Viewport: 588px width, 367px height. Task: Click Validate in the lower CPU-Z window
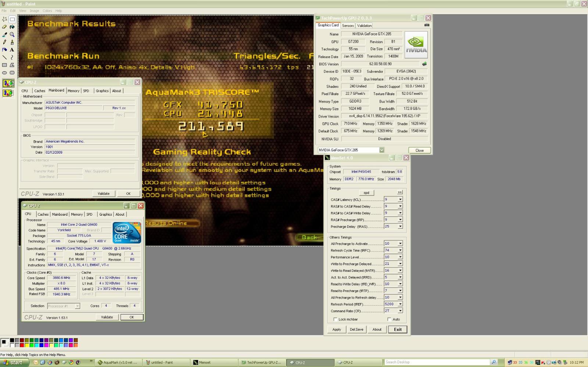coord(107,317)
